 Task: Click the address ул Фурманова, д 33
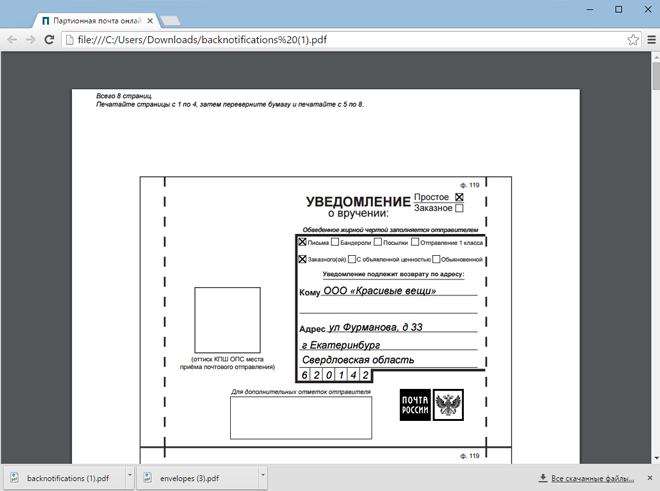click(375, 327)
